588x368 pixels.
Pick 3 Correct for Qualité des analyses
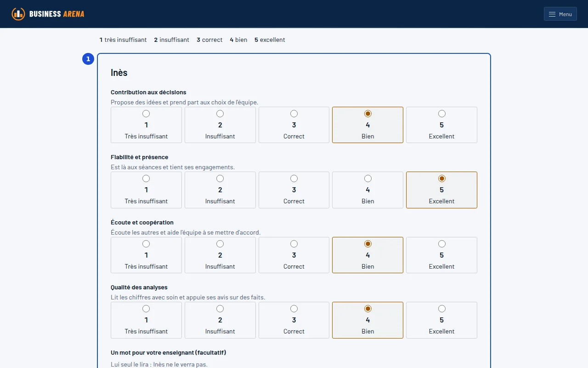click(x=294, y=320)
